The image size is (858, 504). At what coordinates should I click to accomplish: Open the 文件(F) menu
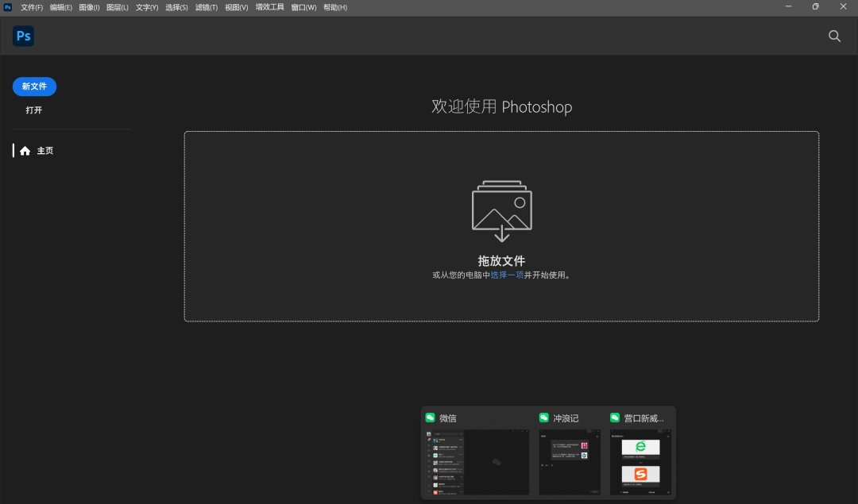coord(32,8)
